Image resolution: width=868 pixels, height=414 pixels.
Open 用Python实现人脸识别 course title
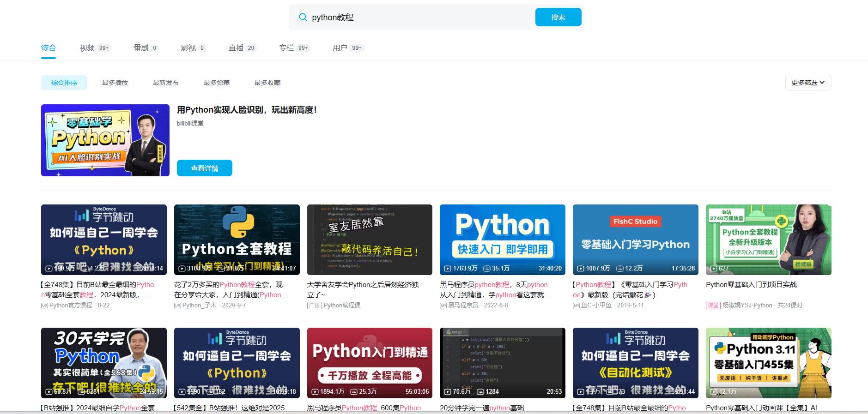247,110
